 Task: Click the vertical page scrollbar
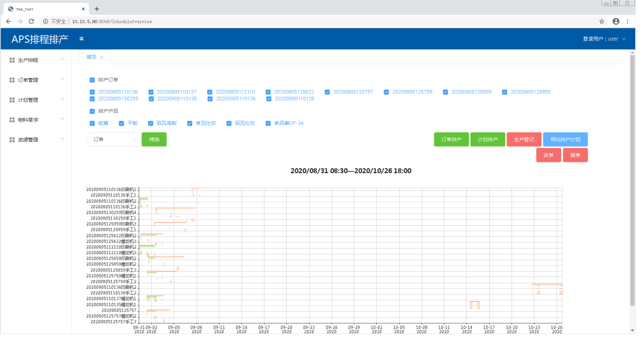[x=632, y=179]
